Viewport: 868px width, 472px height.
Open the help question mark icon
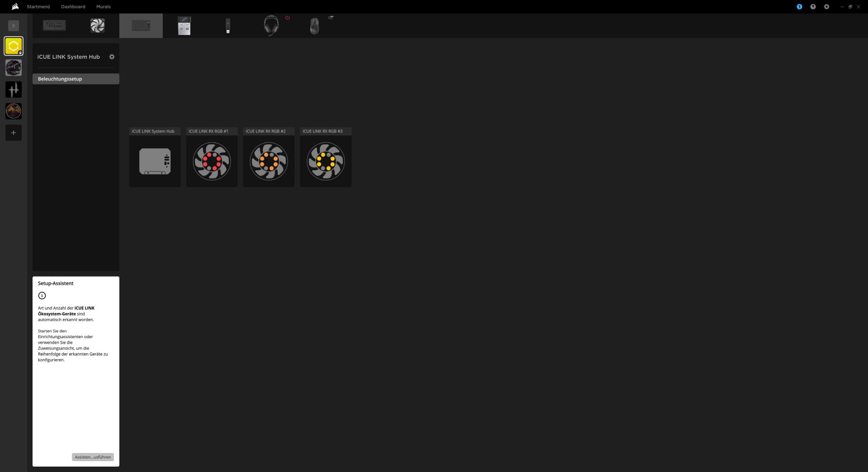coord(813,7)
